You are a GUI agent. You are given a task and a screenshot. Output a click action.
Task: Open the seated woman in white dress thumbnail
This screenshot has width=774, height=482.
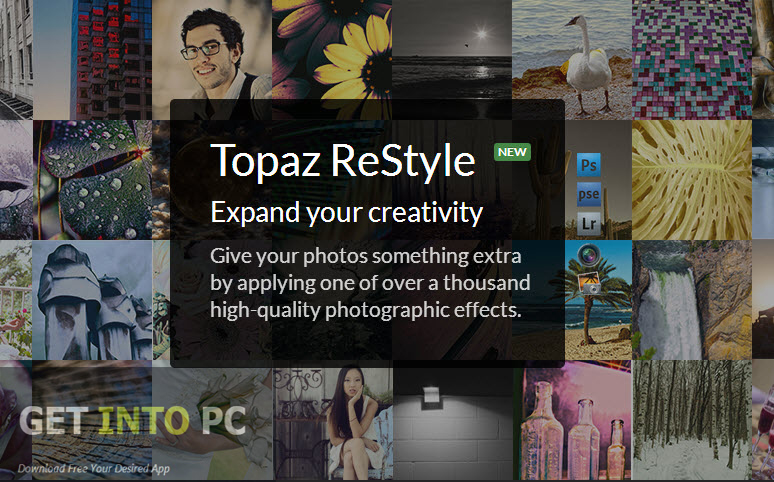click(x=332, y=421)
